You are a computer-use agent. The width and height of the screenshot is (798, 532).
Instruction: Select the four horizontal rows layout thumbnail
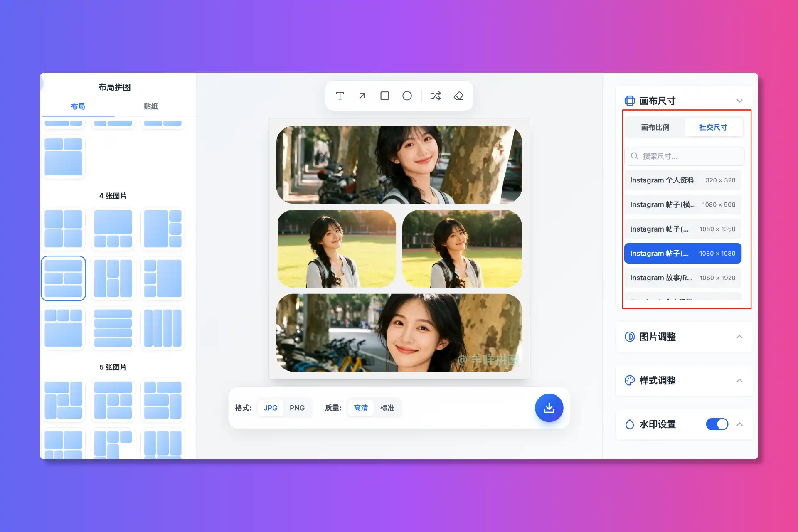click(x=113, y=328)
